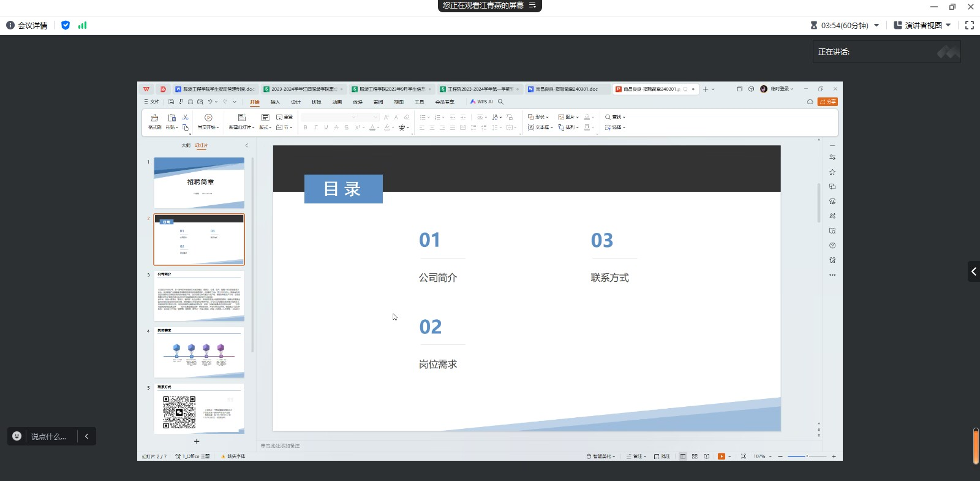Click the slideshow play button in status bar
Viewport: 980px width, 481px height.
pos(722,456)
